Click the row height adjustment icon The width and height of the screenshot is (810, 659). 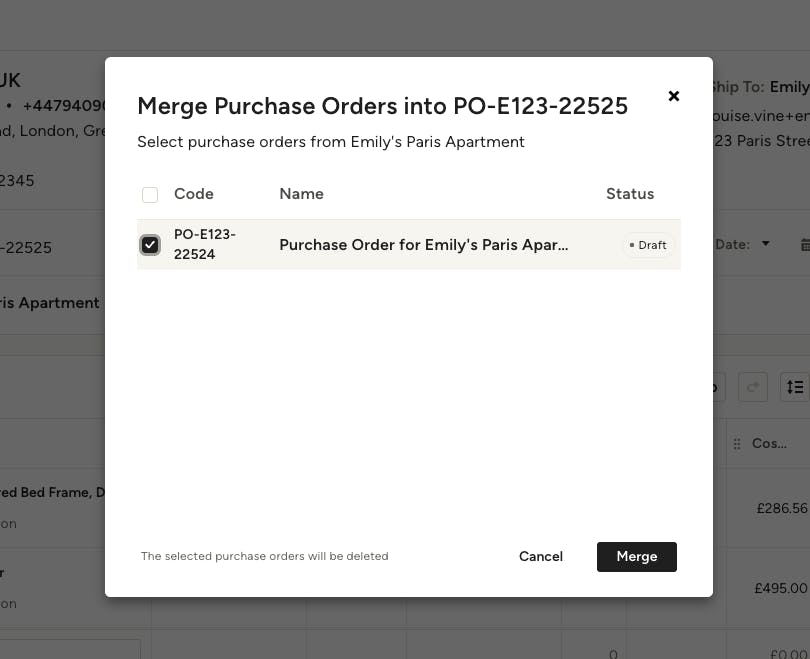(795, 387)
